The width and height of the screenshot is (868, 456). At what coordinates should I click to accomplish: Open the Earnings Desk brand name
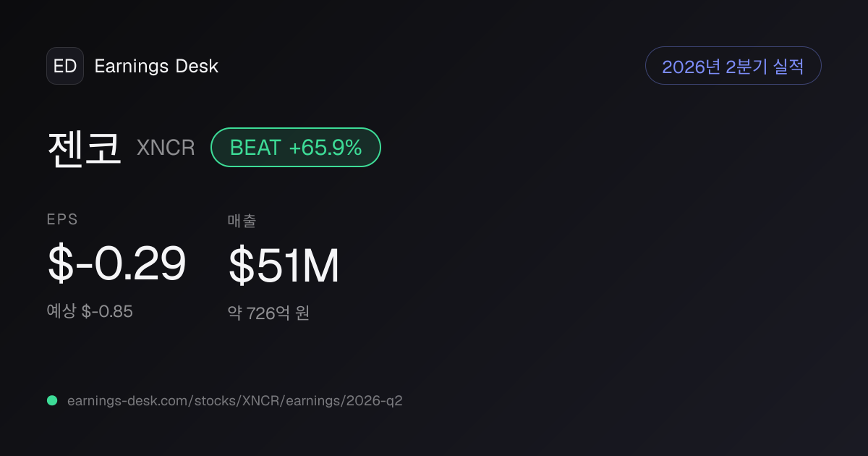click(156, 67)
